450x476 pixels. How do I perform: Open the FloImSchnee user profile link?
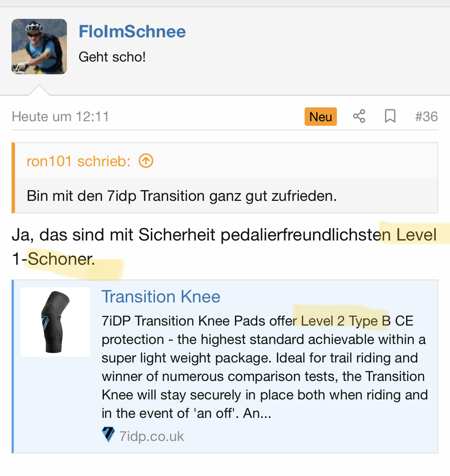132,32
